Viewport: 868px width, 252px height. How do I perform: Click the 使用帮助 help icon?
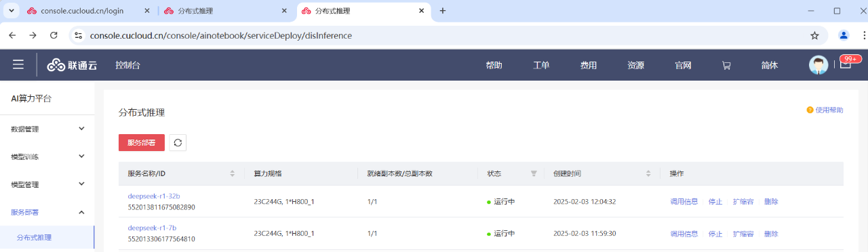coord(810,110)
